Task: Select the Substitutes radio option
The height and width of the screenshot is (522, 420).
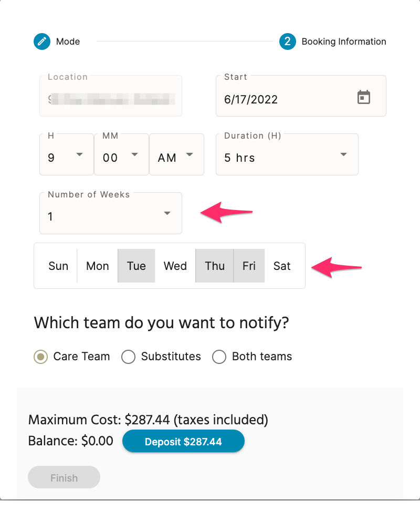Action: tap(128, 357)
